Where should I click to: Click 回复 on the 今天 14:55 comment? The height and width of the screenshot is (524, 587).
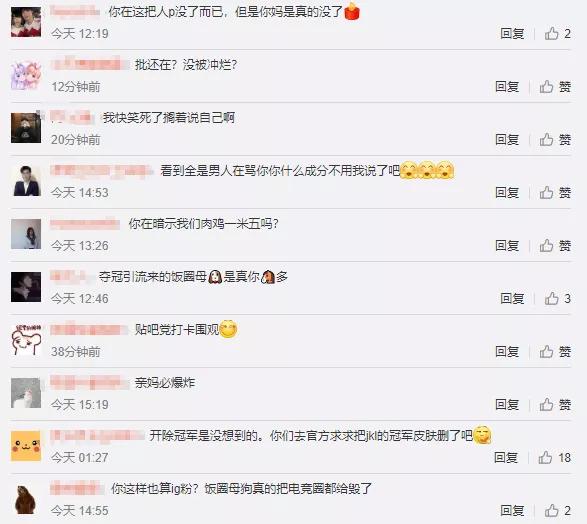(x=512, y=511)
